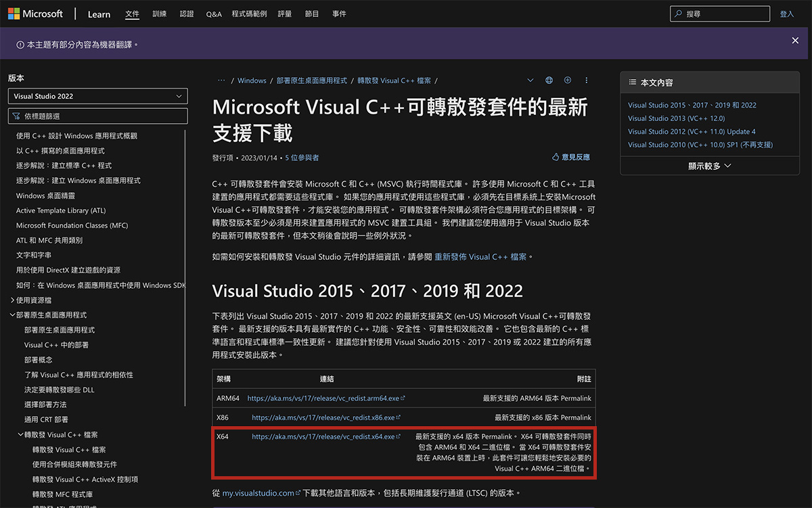Click the 搜尋 search field
This screenshot has height=508, width=812.
(720, 14)
